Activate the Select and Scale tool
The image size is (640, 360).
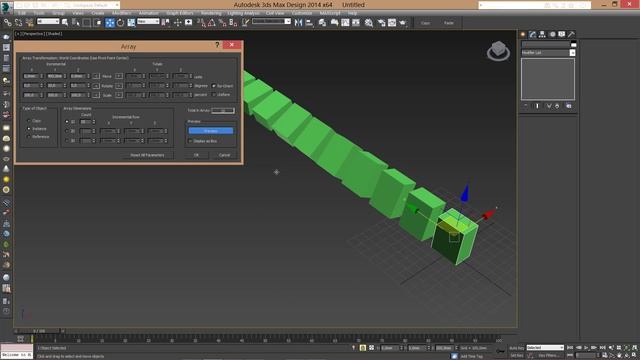coord(131,22)
